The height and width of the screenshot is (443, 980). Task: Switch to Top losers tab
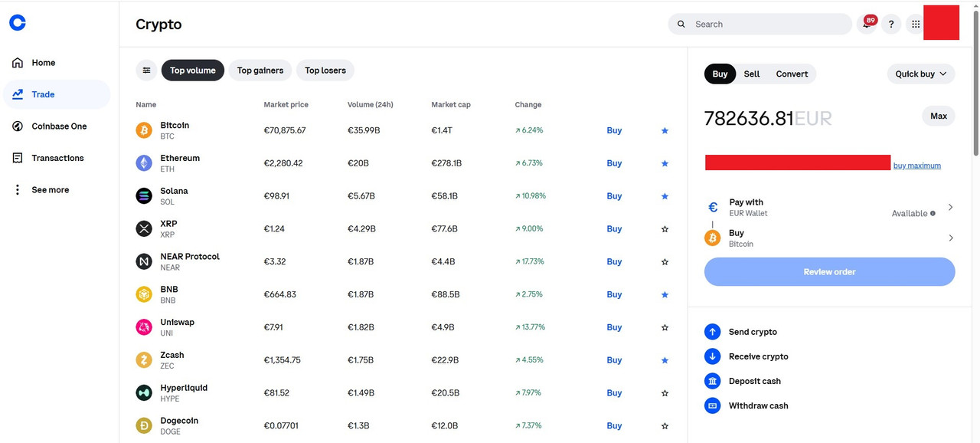click(325, 71)
